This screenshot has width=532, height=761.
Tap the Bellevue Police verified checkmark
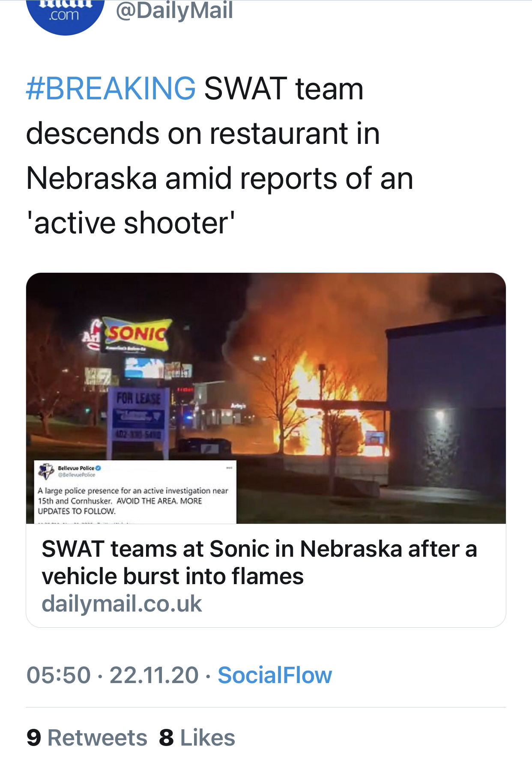pos(98,468)
